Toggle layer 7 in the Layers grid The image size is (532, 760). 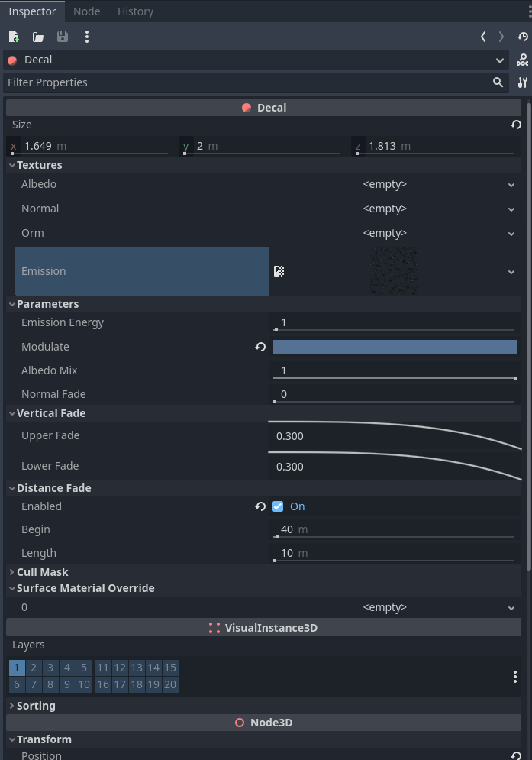33,684
